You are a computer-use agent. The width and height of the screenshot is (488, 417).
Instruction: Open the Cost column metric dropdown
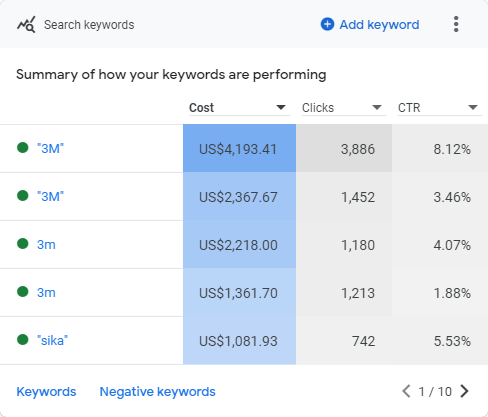(x=239, y=108)
